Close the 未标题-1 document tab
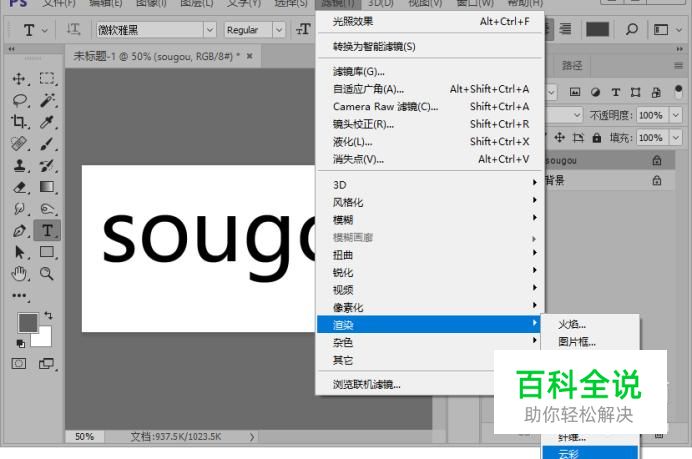Image resolution: width=692 pixels, height=459 pixels. [250, 56]
